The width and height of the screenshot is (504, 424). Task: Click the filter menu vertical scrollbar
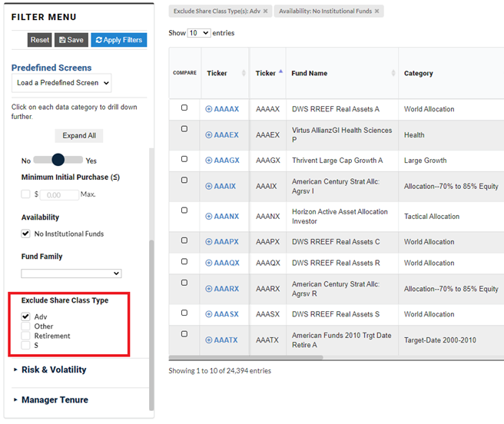pos(151,325)
